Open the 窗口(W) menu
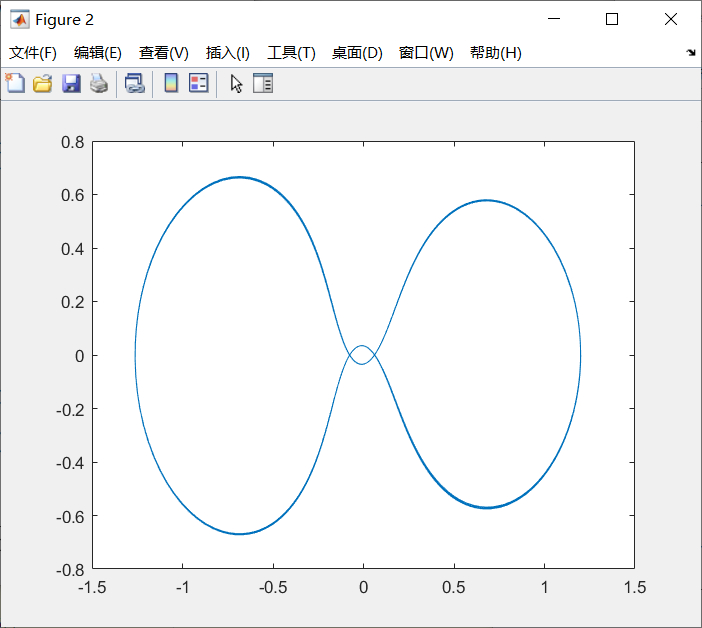 coord(426,53)
